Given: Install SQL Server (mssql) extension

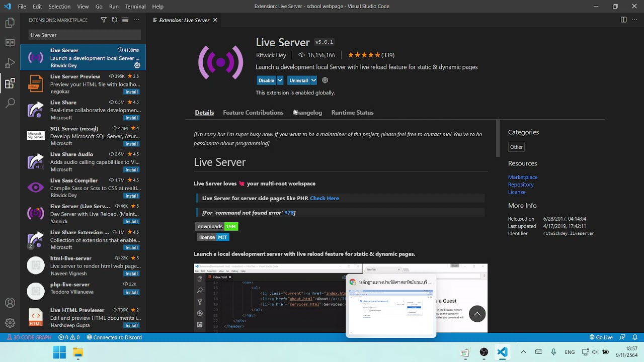Looking at the screenshot, I should 132,144.
